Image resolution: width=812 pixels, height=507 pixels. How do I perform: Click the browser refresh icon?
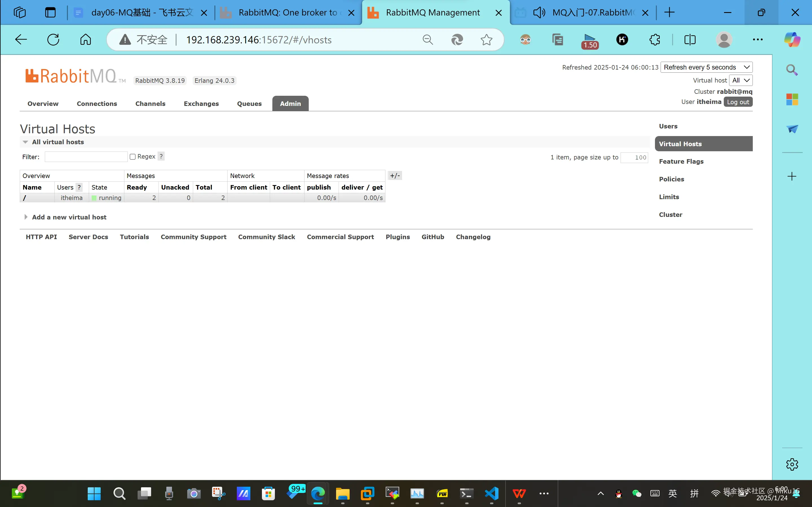click(53, 39)
